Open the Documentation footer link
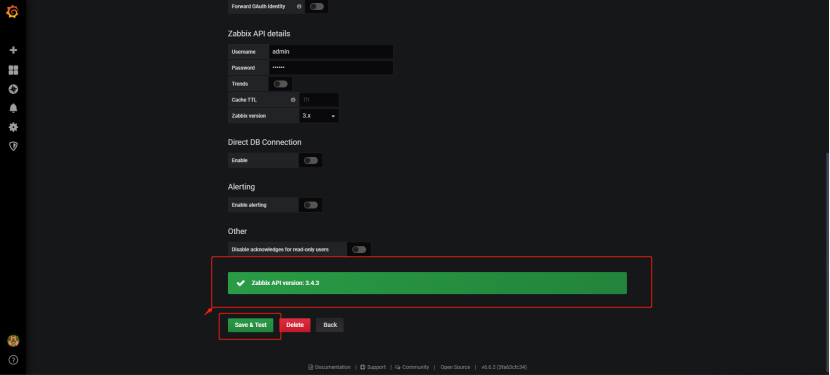The height and width of the screenshot is (375, 830). point(329,367)
